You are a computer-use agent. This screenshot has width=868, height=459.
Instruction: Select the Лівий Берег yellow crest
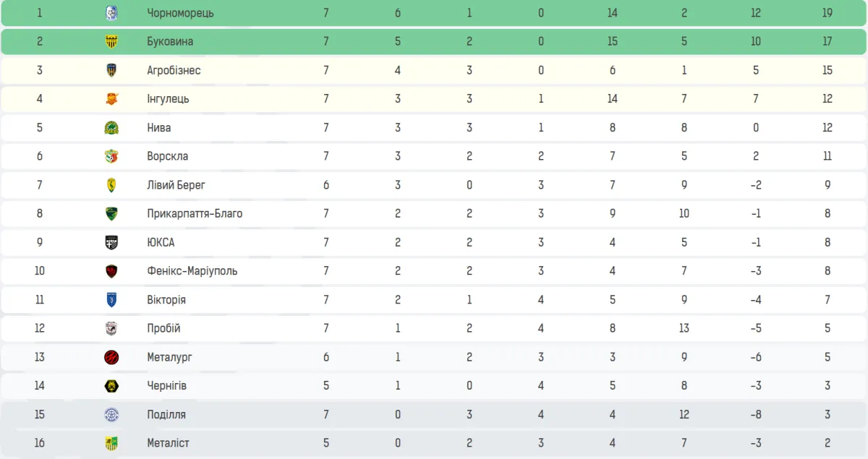point(111,185)
